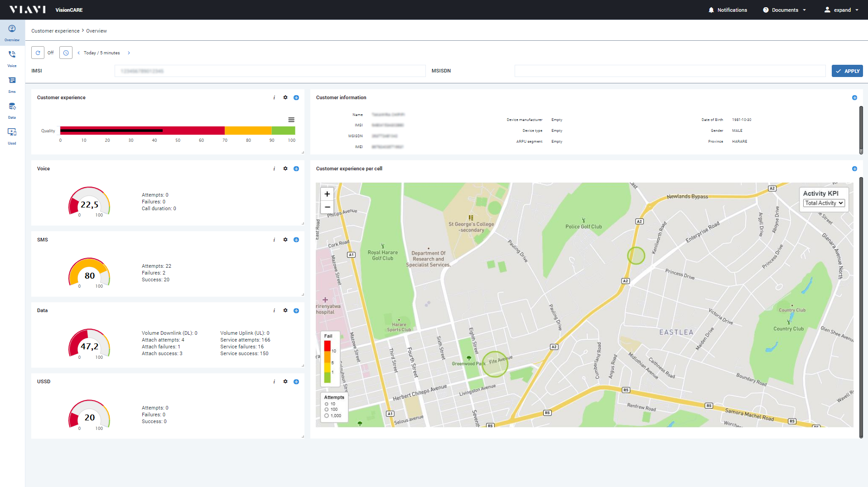Viewport: 868px width, 487px height.
Task: Open the Total Activity KPI dropdown
Action: pos(824,203)
